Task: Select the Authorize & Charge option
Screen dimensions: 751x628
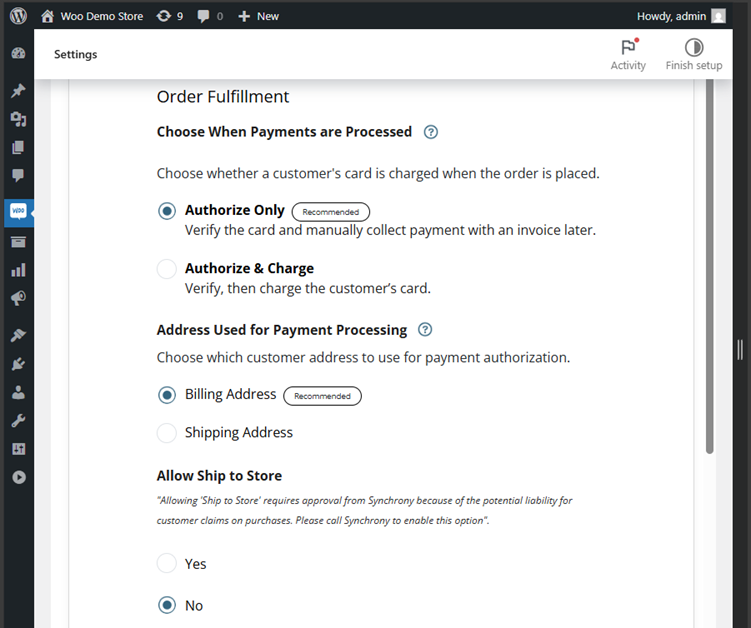Action: coord(167,269)
